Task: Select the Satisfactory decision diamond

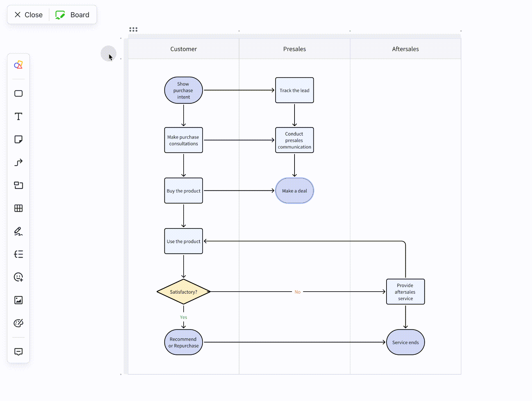Action: [183, 292]
